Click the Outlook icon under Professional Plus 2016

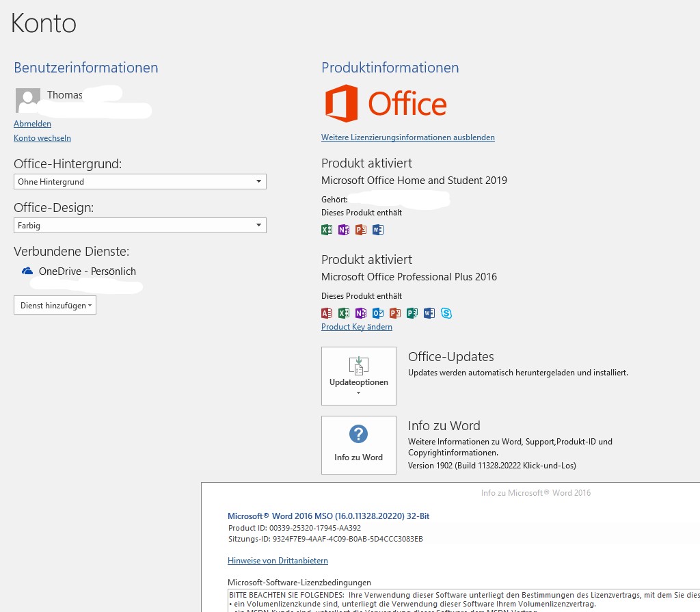tap(378, 313)
